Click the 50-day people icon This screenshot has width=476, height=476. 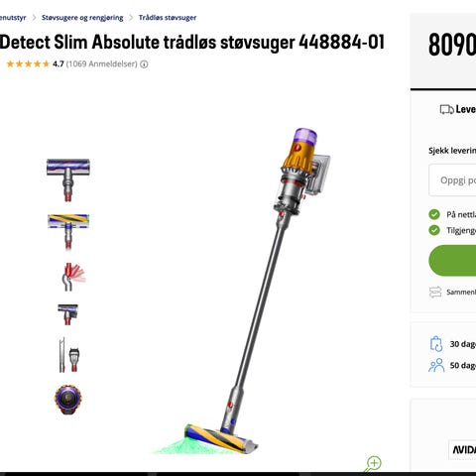pos(436,365)
